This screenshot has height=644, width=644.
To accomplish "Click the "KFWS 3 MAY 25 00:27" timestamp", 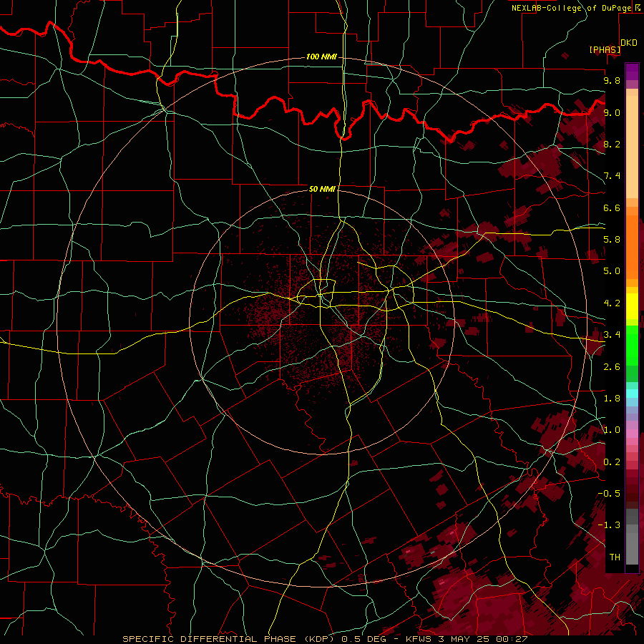I will [467, 639].
